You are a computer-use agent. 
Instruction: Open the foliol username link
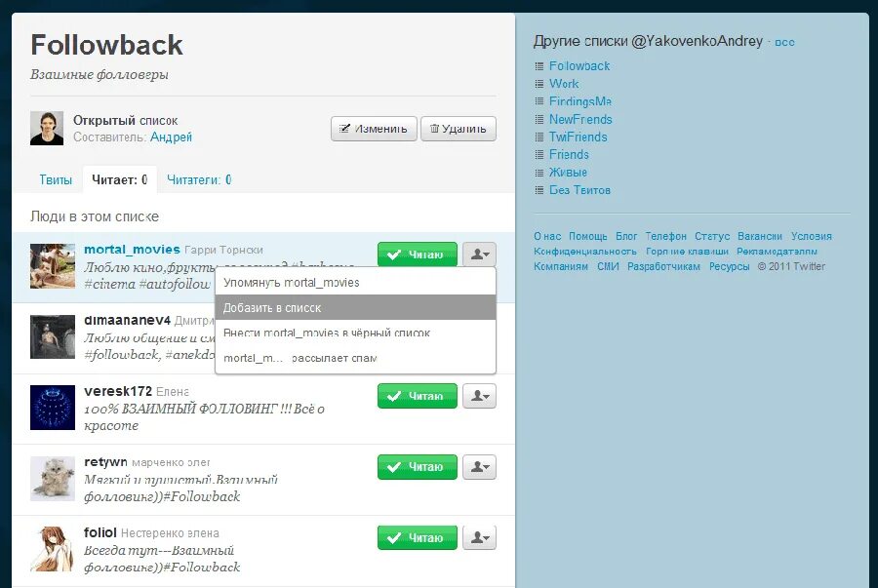pyautogui.click(x=100, y=532)
